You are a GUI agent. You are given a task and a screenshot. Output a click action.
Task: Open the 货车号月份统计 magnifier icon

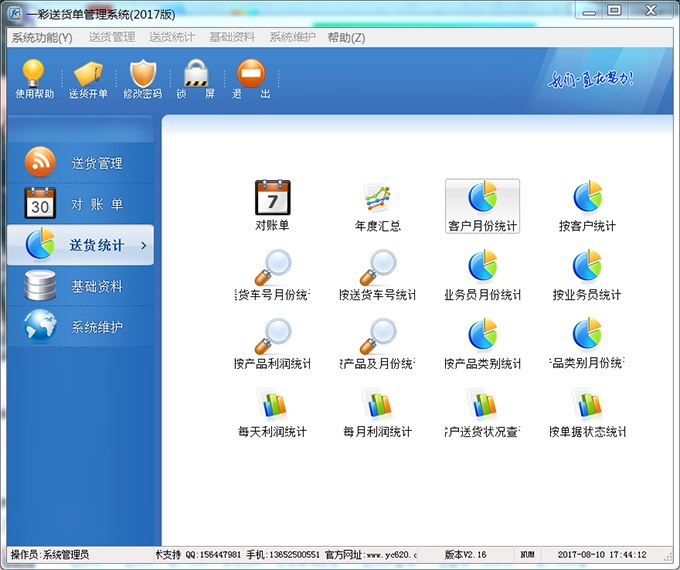click(272, 275)
